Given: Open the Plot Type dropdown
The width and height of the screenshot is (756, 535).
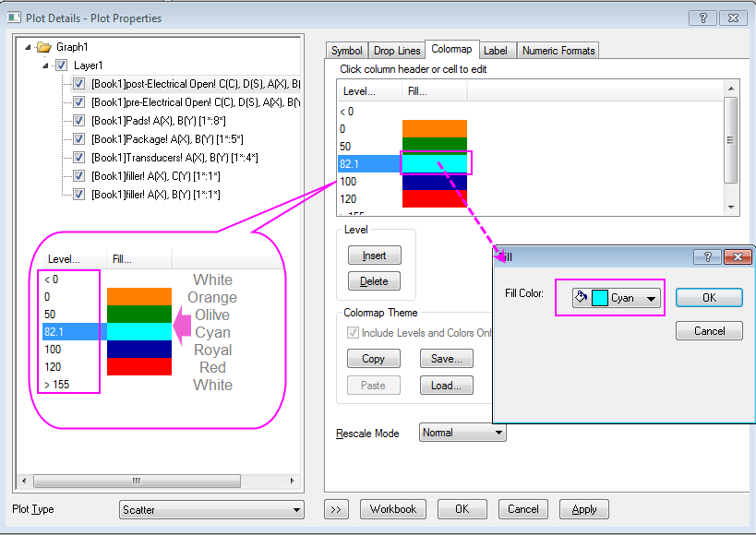Looking at the screenshot, I should [x=211, y=509].
